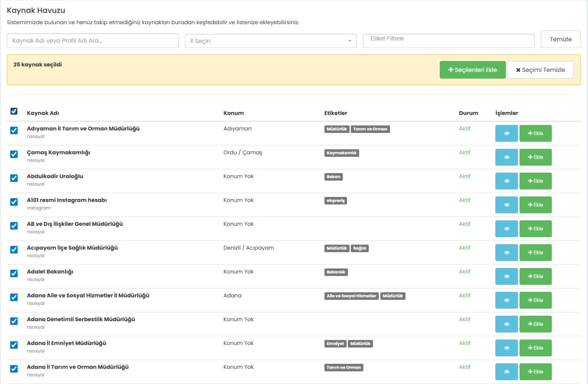The height and width of the screenshot is (384, 588).
Task: Show details for Adalet Bakanlığı via eye icon
Action: pyautogui.click(x=506, y=276)
